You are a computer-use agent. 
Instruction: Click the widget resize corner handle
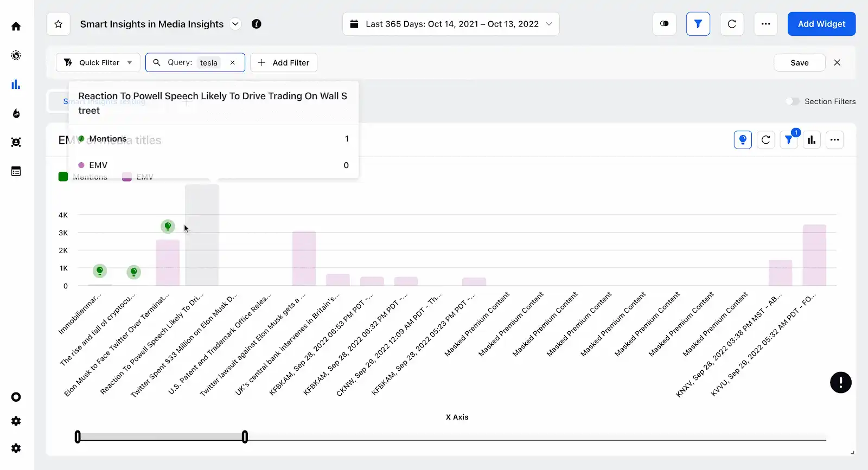click(x=852, y=452)
